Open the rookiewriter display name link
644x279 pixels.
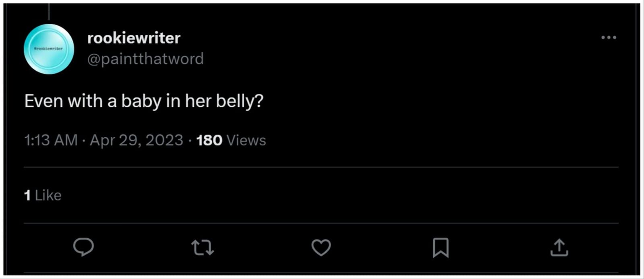point(134,38)
